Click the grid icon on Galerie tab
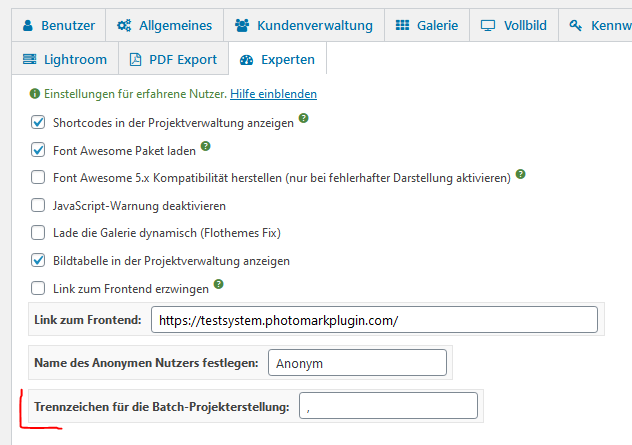The width and height of the screenshot is (632, 445). coord(402,25)
